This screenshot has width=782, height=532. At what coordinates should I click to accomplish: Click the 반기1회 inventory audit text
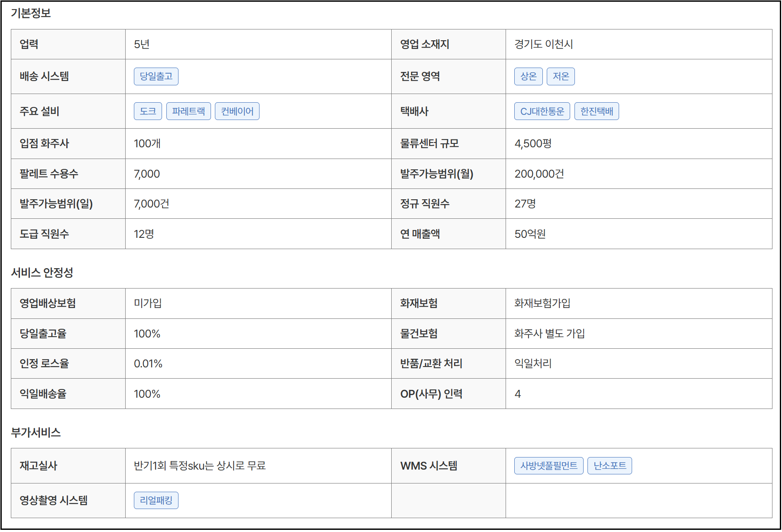tap(200, 466)
